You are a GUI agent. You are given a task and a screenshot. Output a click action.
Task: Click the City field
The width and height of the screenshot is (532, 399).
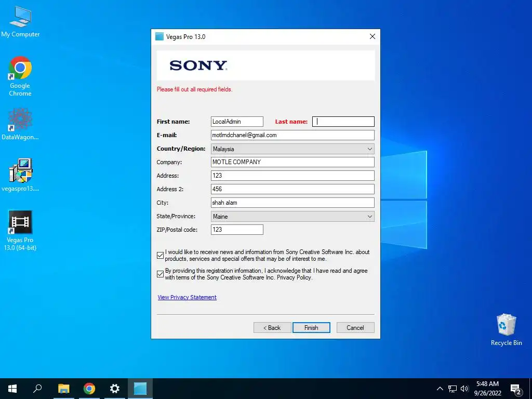pyautogui.click(x=292, y=203)
